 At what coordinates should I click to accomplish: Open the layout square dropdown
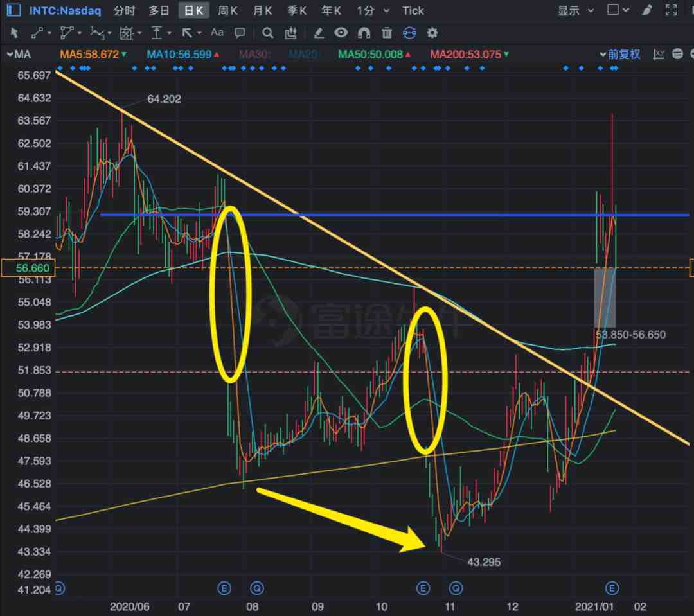(618, 10)
